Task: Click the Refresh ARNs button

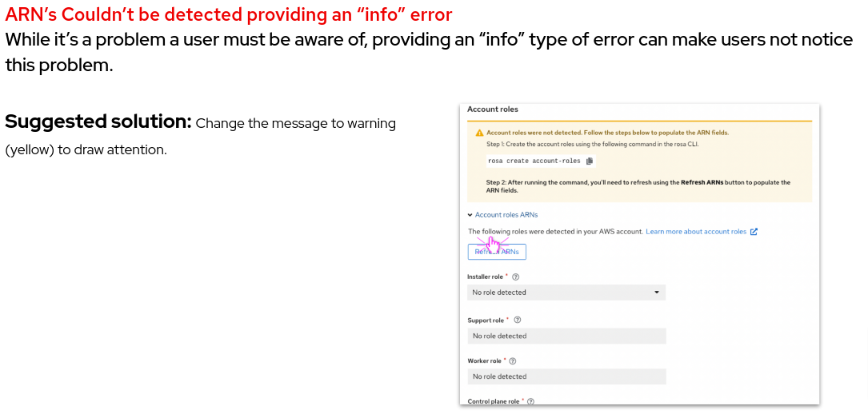Action: [x=497, y=252]
